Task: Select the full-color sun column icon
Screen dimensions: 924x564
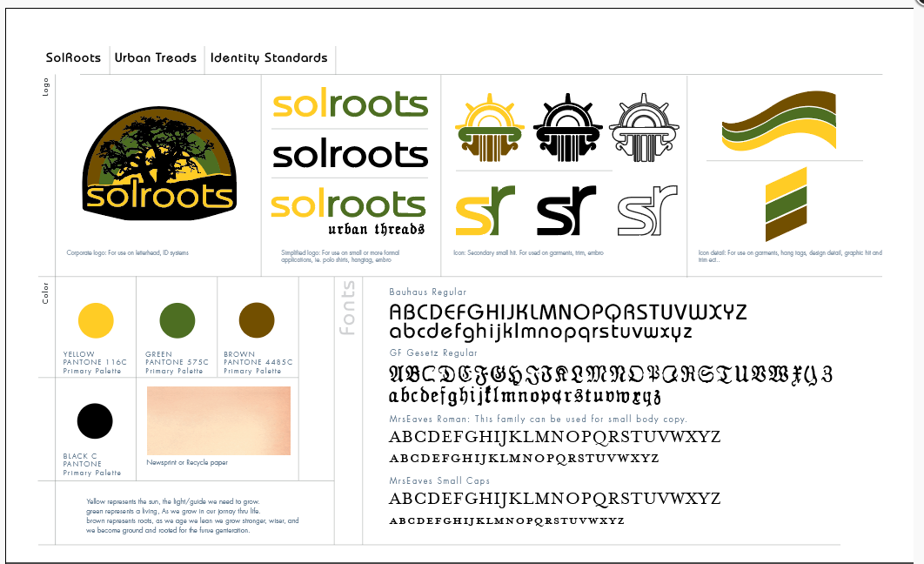Action: pyautogui.click(x=489, y=127)
